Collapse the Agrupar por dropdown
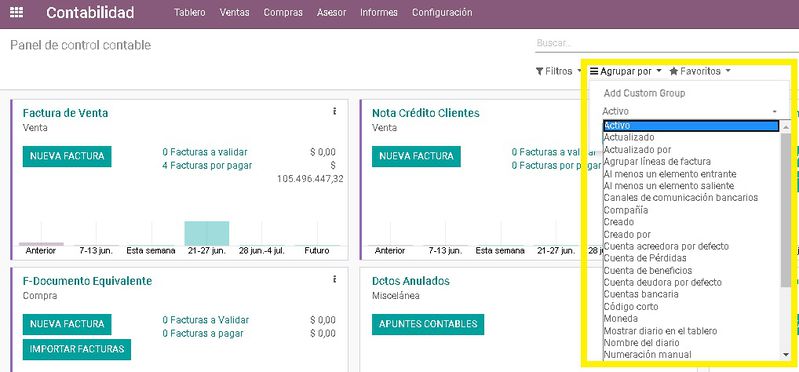Screen dimensions: 799x372 click(x=626, y=71)
